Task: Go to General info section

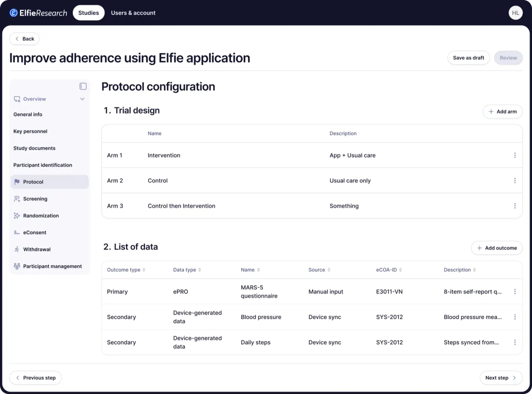Action: [28, 115]
